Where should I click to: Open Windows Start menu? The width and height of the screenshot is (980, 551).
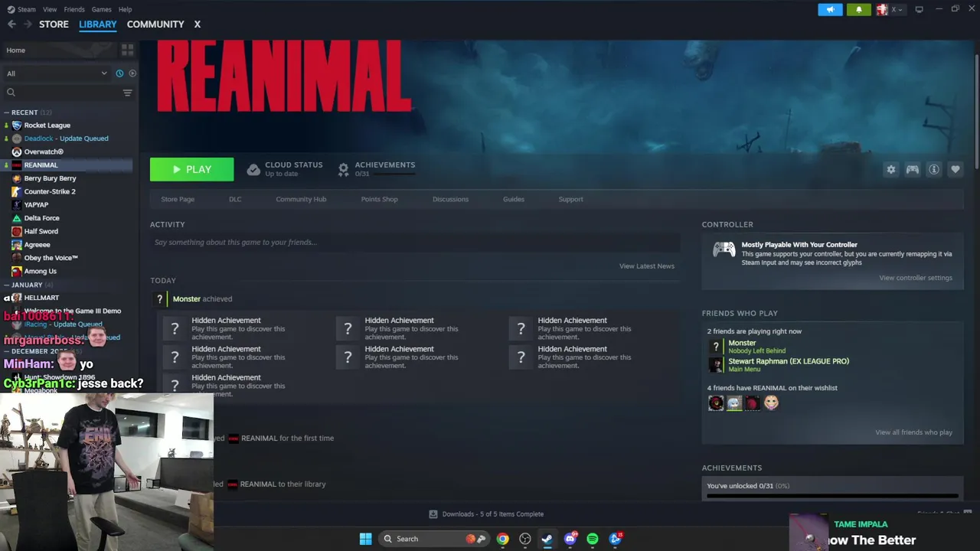[x=365, y=539]
